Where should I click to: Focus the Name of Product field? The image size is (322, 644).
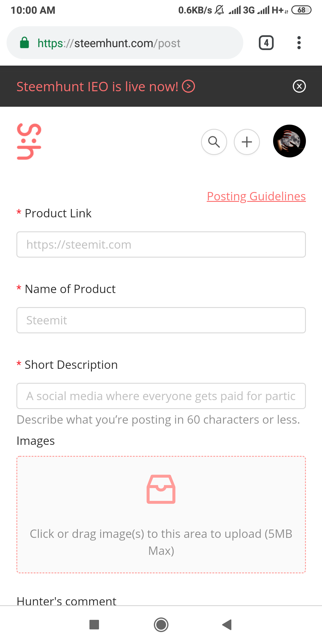161,320
